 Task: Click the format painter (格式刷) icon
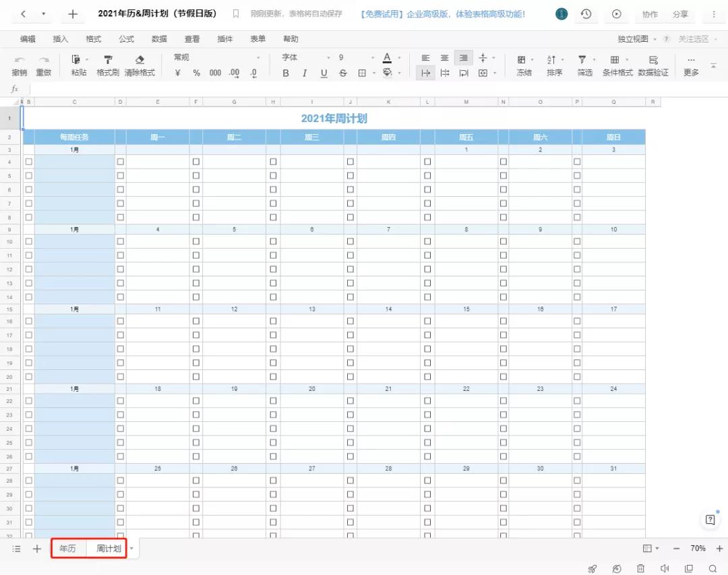[x=107, y=59]
